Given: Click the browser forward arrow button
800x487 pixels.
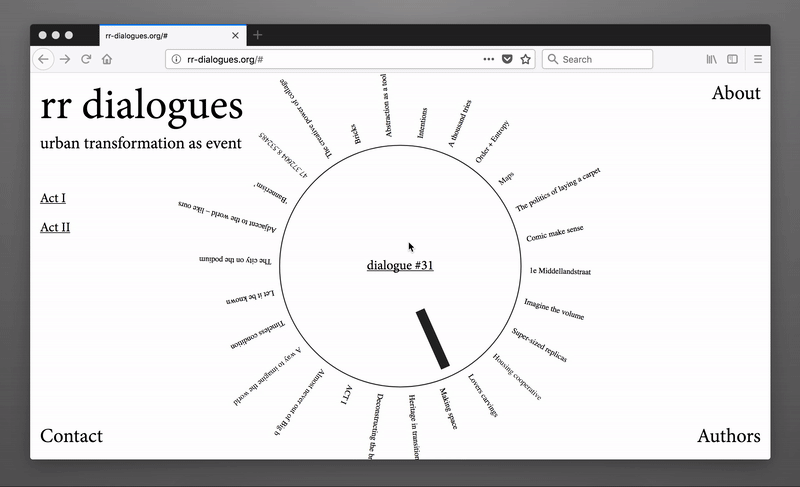Looking at the screenshot, I should click(x=65, y=60).
